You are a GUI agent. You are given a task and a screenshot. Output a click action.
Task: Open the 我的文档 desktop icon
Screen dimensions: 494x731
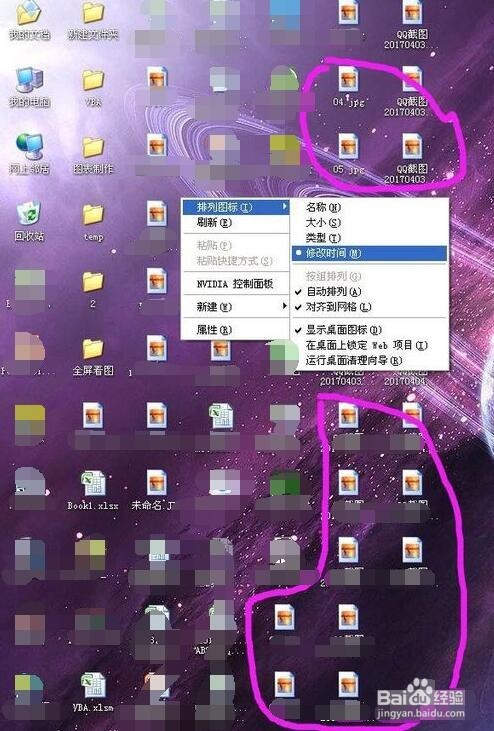point(29,20)
